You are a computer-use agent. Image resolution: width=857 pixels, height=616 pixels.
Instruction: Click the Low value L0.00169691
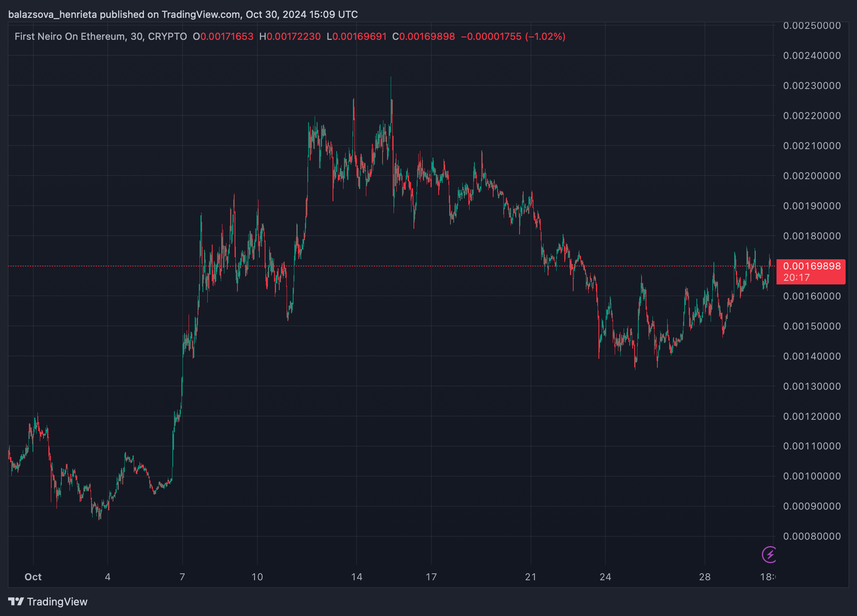(x=357, y=37)
